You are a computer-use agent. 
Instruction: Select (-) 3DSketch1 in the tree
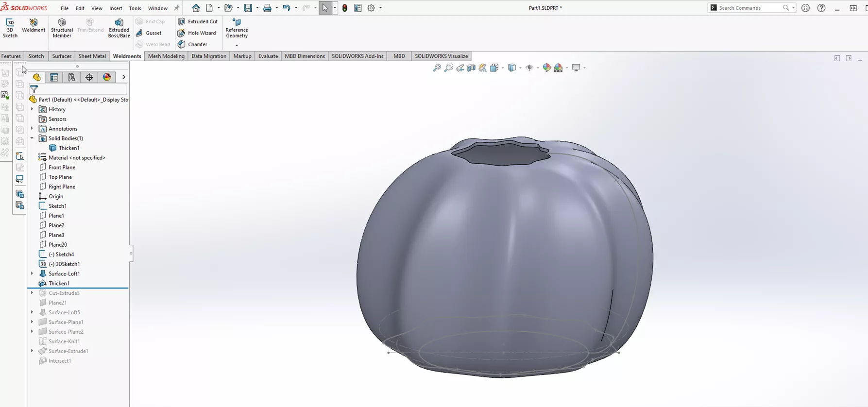pyautogui.click(x=64, y=264)
